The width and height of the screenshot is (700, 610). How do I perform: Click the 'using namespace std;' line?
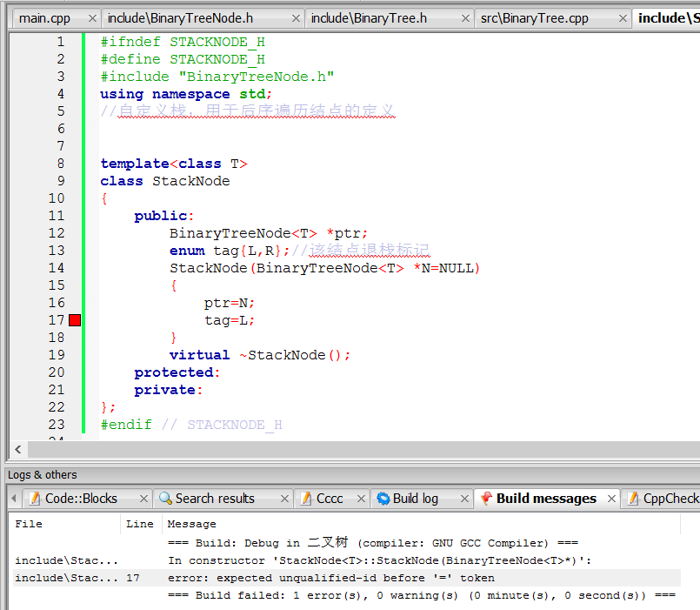(186, 94)
